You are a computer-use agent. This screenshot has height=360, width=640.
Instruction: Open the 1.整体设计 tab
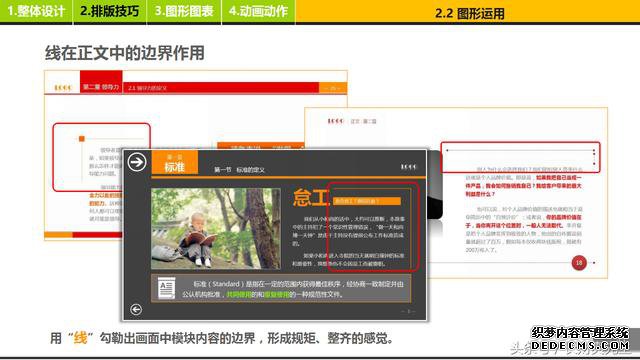(x=36, y=11)
